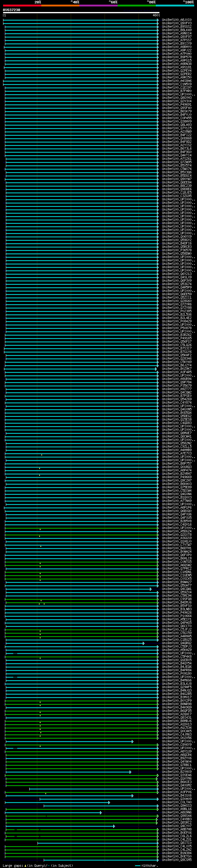Open hit UniRef100_Q8LA93
Viewport: 197px width, 868px height.
tap(177, 125)
